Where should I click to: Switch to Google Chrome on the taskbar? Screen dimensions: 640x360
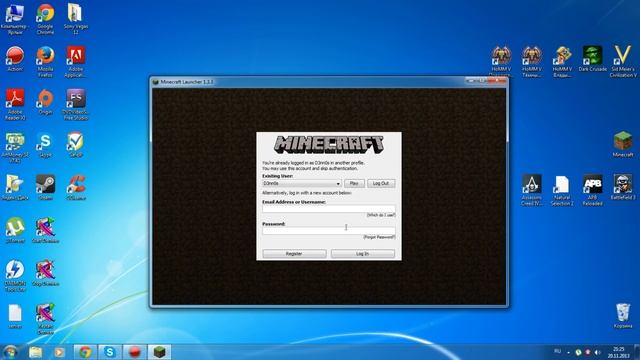85,352
